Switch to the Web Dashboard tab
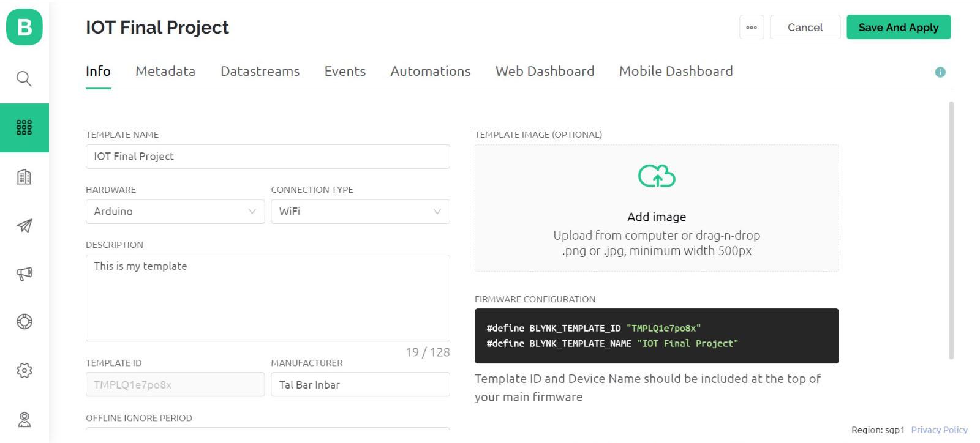 545,72
